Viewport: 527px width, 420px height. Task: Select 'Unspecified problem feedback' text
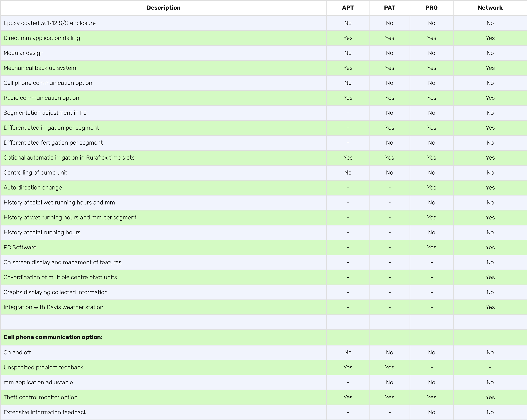pos(43,367)
